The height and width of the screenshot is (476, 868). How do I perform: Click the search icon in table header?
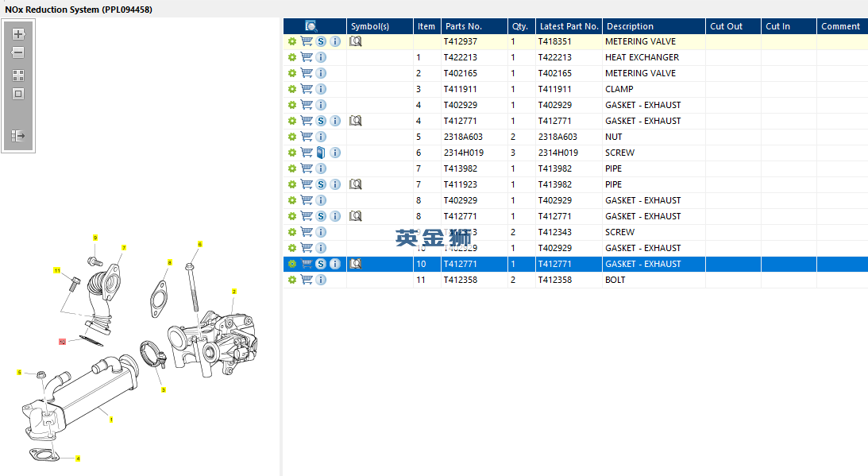pyautogui.click(x=311, y=26)
